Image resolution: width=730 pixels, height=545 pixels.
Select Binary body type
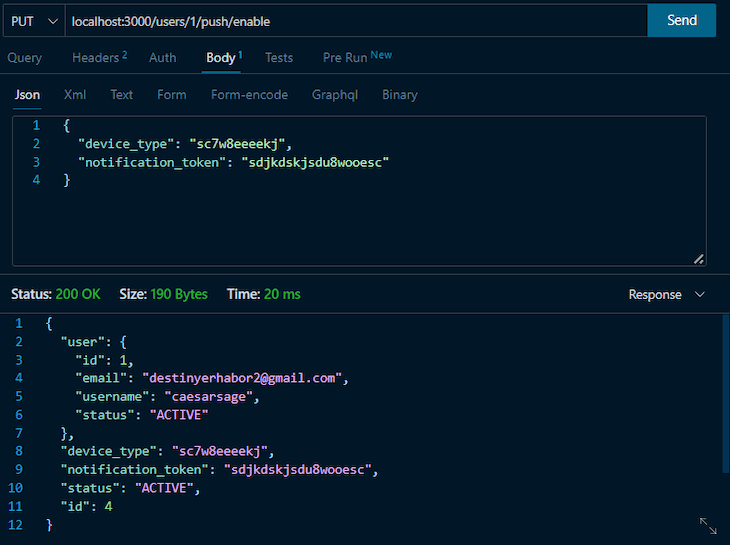pyautogui.click(x=400, y=95)
